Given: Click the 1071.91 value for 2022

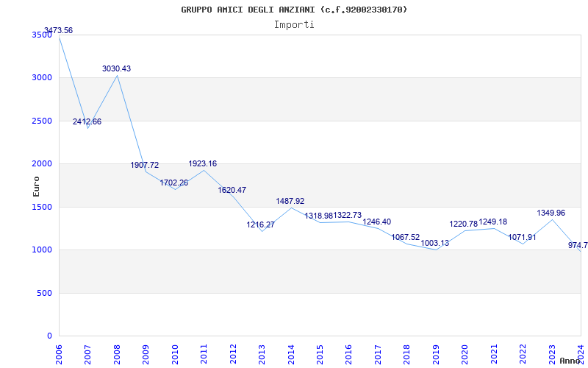Looking at the screenshot, I should [x=522, y=237].
